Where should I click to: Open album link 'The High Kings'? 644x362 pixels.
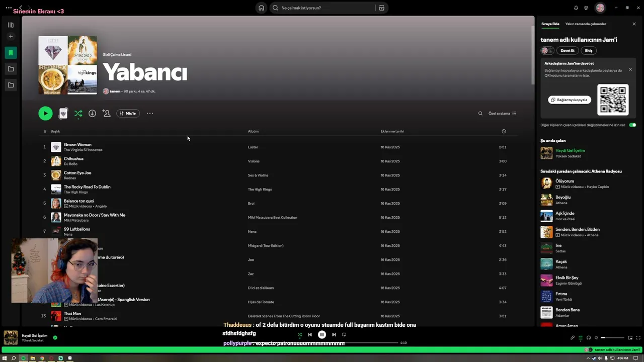pyautogui.click(x=260, y=190)
